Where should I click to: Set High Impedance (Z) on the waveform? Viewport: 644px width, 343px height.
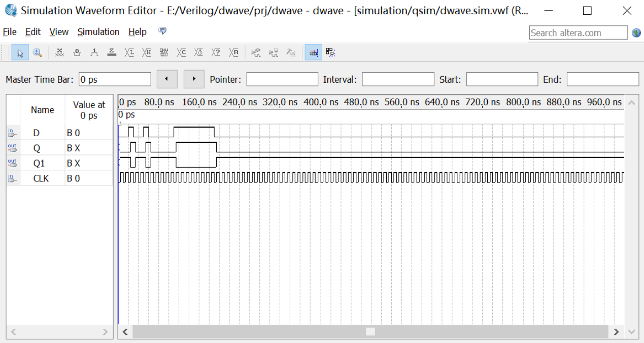coord(111,52)
